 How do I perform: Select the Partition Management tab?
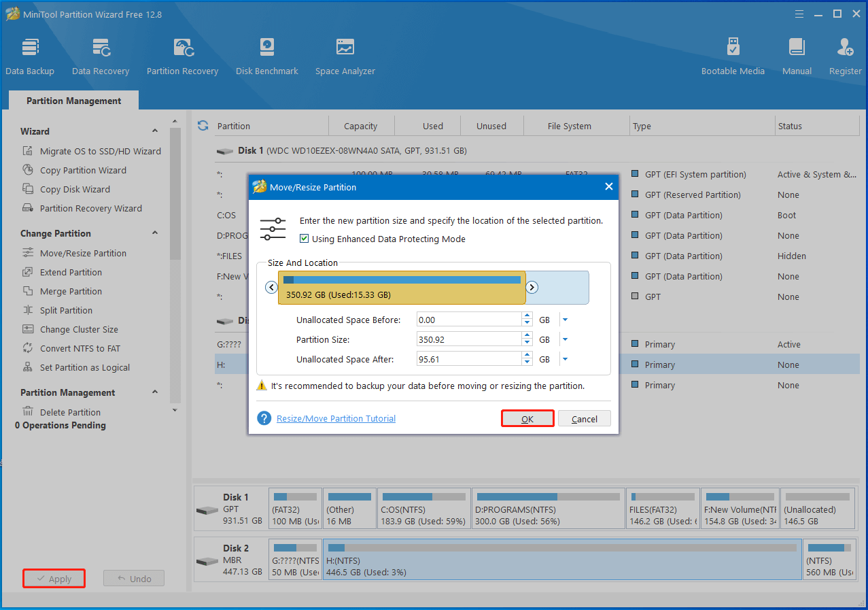point(73,101)
